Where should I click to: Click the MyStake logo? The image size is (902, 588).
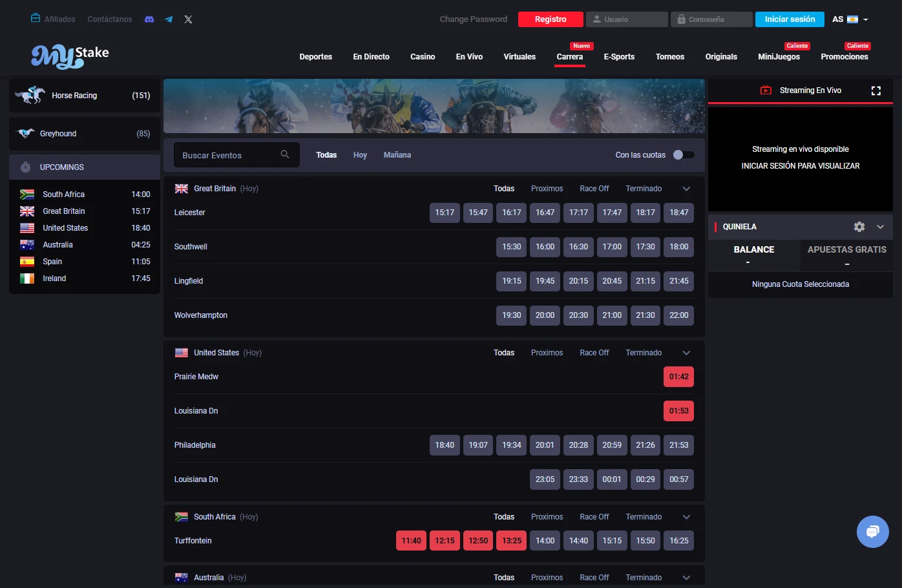click(70, 56)
